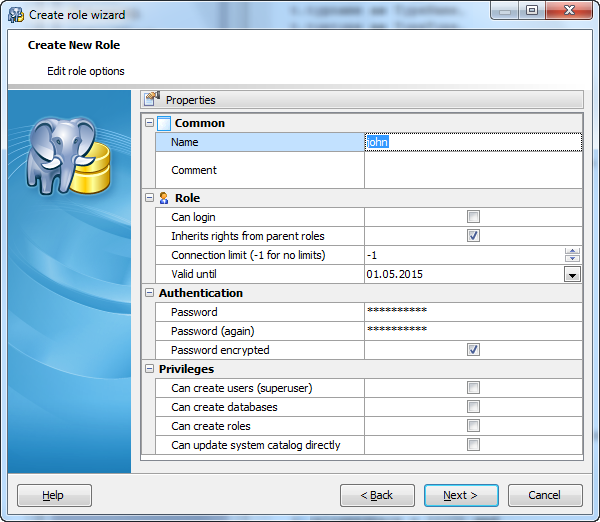Click the Authentication section heading
The image size is (600, 522).
(x=201, y=293)
